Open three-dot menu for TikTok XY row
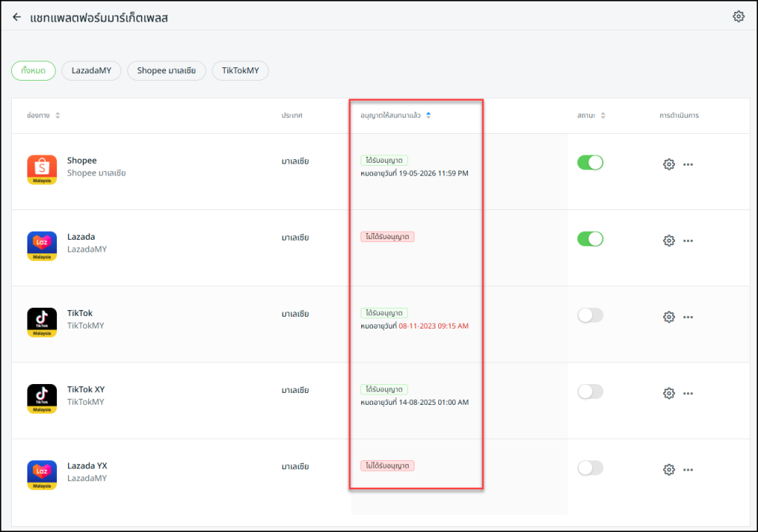 pos(688,393)
